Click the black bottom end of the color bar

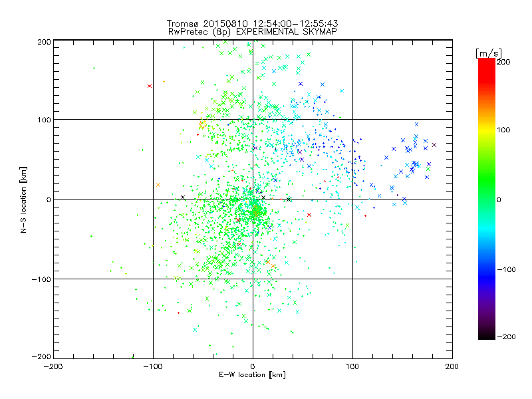(x=487, y=334)
